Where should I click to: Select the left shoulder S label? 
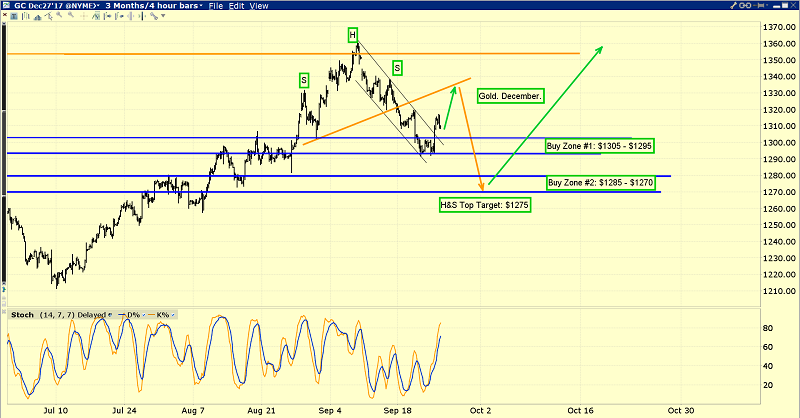point(304,80)
